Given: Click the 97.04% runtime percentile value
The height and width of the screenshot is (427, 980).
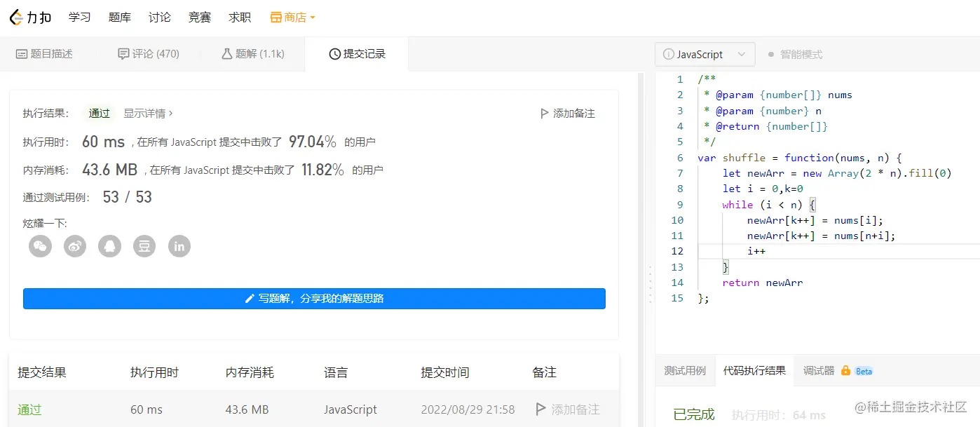Looking at the screenshot, I should click(x=313, y=142).
